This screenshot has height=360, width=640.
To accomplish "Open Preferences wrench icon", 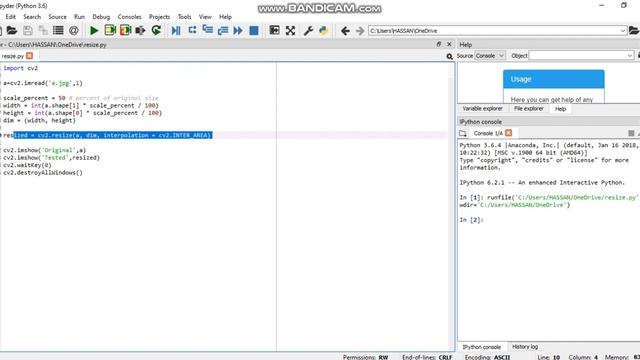I will (x=308, y=31).
